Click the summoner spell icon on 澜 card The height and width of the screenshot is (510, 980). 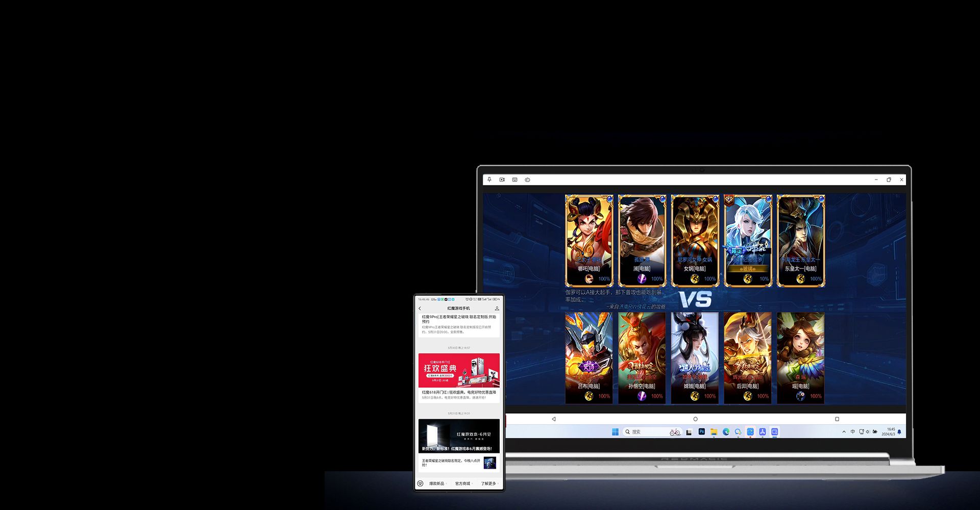(x=642, y=278)
